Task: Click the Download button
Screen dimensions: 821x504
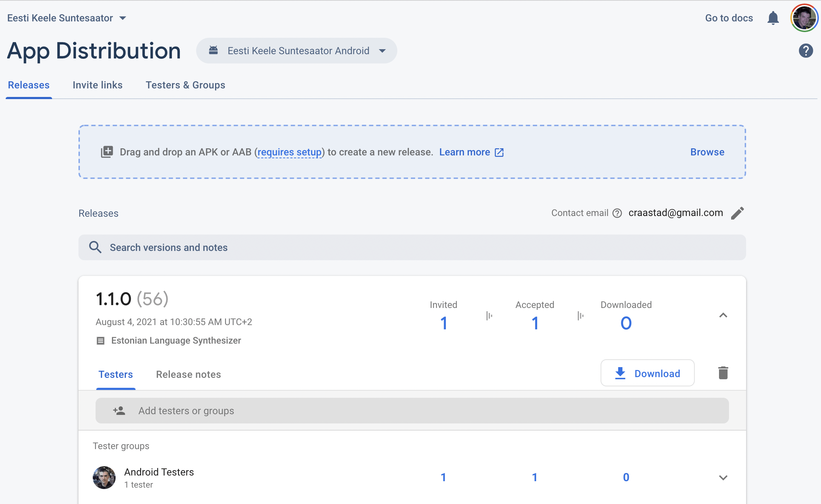Action: tap(647, 373)
